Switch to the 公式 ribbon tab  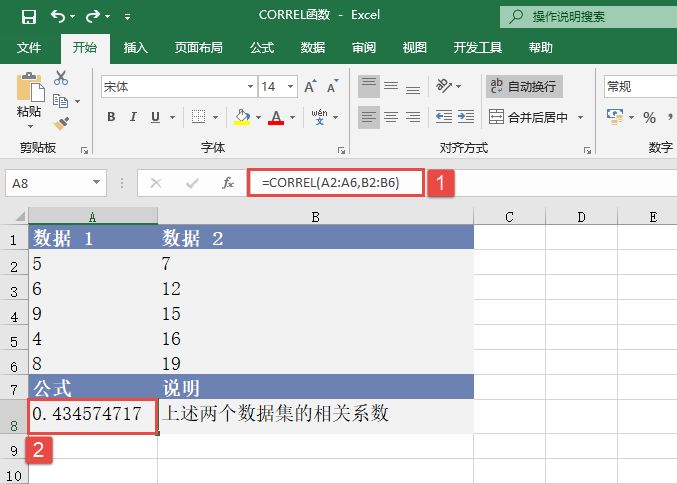[x=261, y=47]
